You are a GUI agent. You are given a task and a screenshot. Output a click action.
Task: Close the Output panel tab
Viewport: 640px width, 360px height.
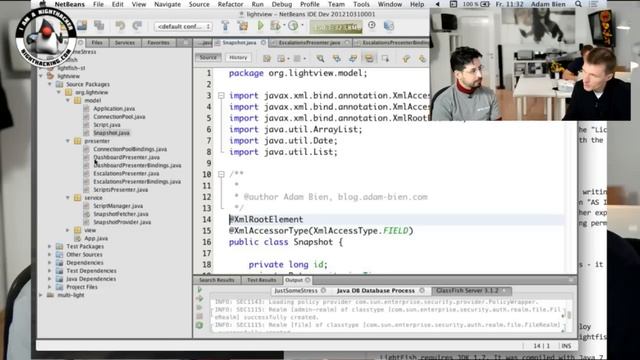pos(308,280)
